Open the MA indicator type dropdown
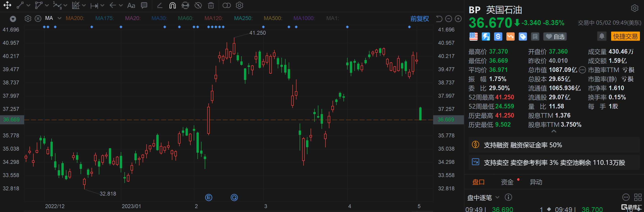This screenshot has height=212, width=644. tap(60, 18)
